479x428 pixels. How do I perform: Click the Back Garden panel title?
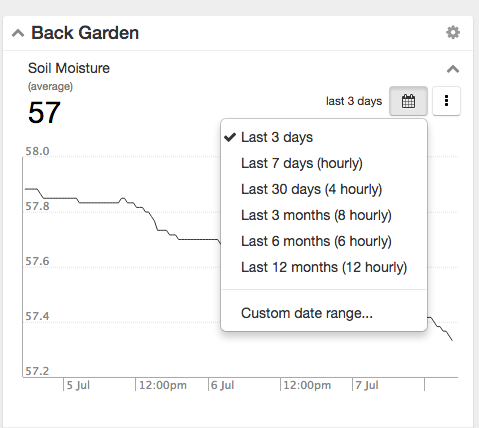85,33
